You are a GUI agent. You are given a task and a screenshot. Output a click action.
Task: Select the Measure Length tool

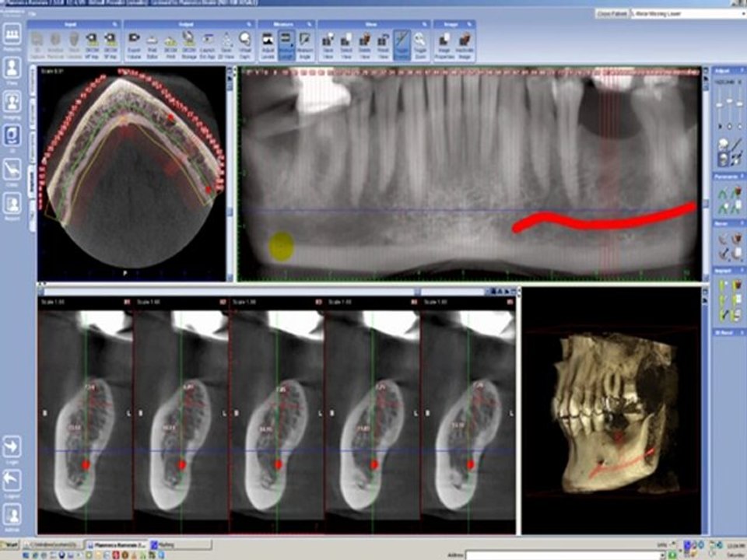[x=286, y=45]
